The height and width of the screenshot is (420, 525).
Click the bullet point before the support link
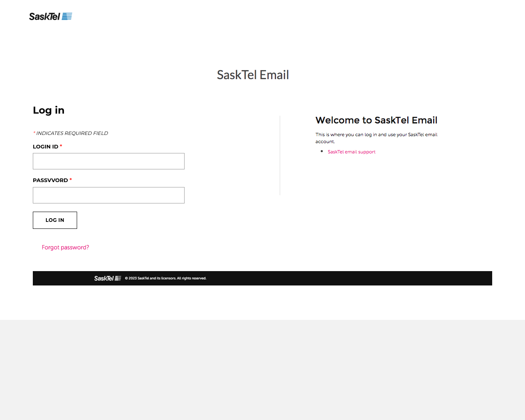(x=322, y=151)
